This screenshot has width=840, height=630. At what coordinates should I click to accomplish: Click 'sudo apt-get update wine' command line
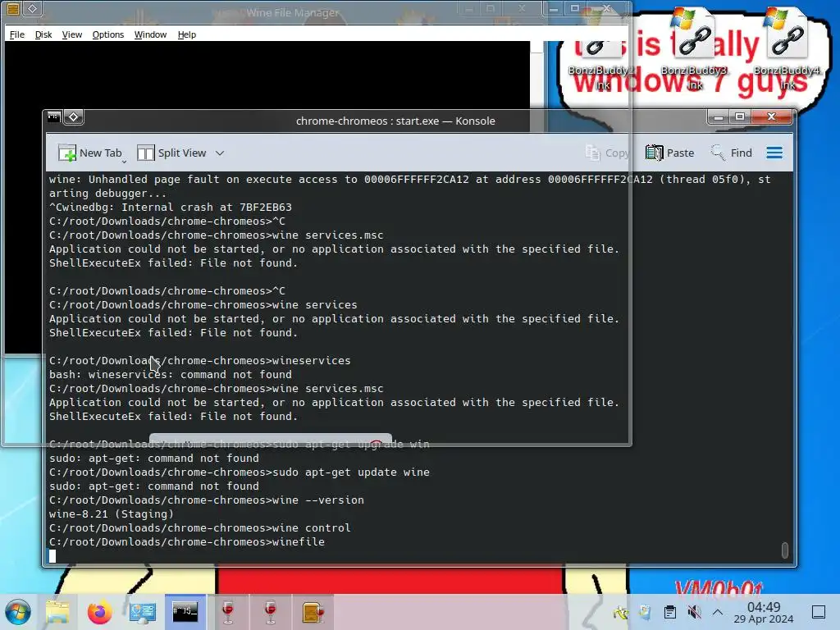point(240,472)
